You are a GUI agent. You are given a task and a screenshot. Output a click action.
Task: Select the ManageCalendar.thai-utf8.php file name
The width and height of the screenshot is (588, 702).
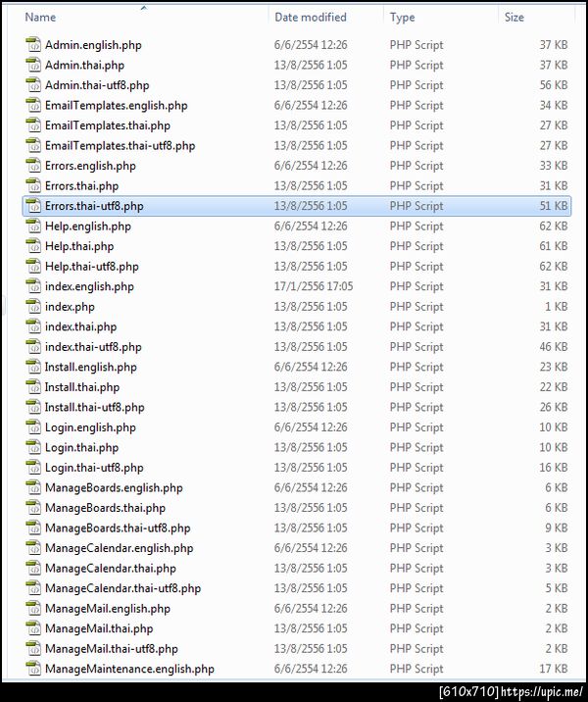pyautogui.click(x=123, y=588)
